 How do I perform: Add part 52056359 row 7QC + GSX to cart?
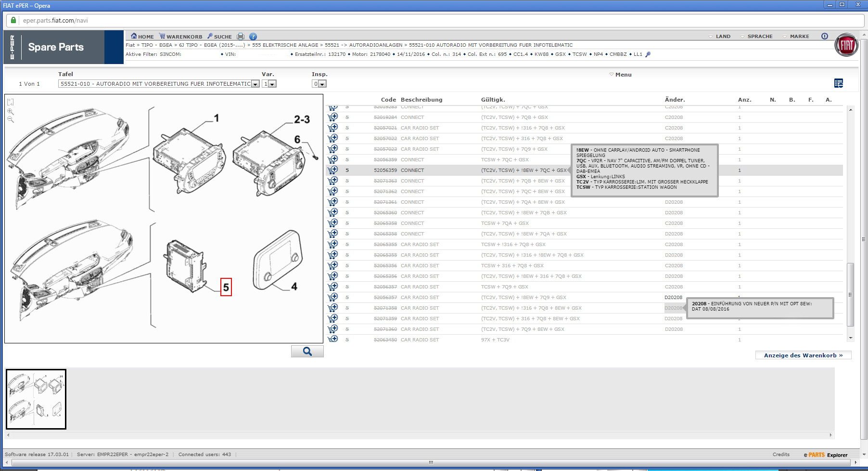[x=333, y=159]
